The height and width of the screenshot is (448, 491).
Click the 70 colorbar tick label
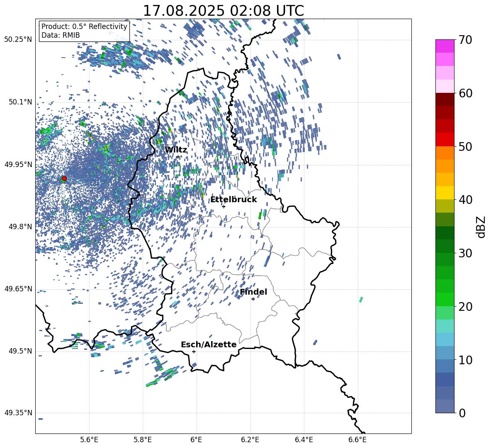click(466, 40)
